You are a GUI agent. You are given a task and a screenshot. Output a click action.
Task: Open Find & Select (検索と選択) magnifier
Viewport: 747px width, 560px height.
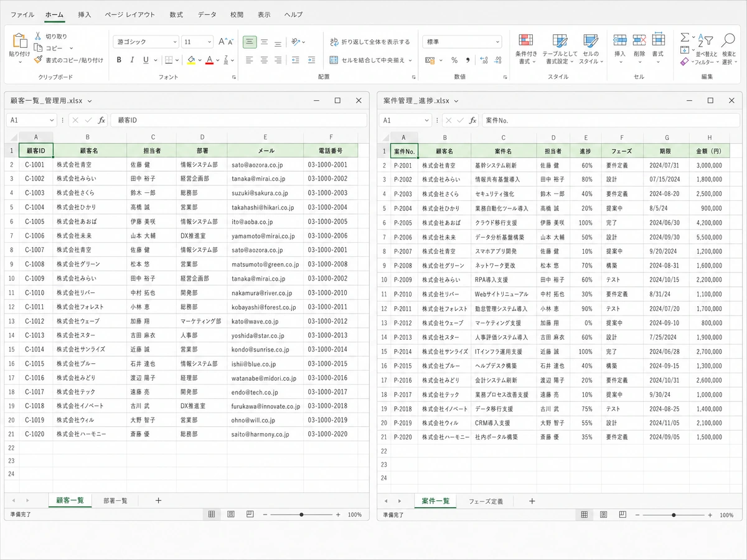[x=728, y=49]
